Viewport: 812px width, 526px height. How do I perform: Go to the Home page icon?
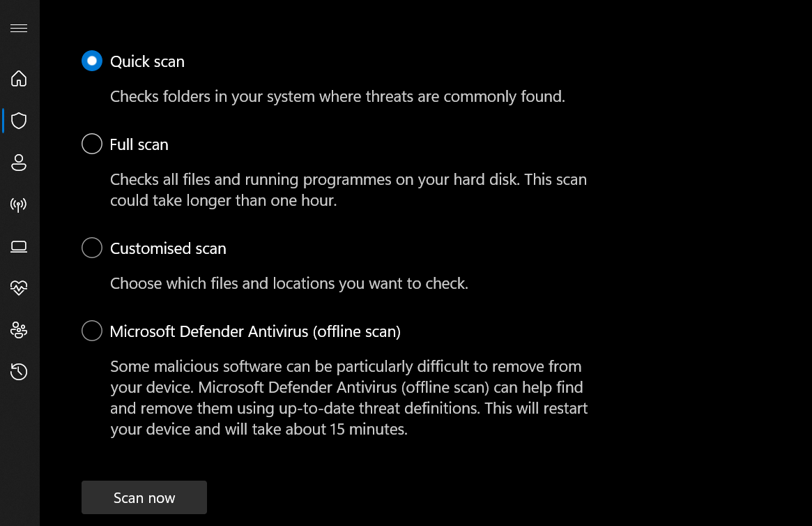click(19, 78)
